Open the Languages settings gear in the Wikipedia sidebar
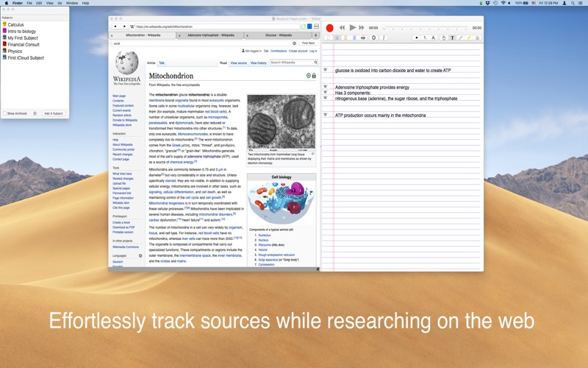Screen dimensions: 588x368 140,255
